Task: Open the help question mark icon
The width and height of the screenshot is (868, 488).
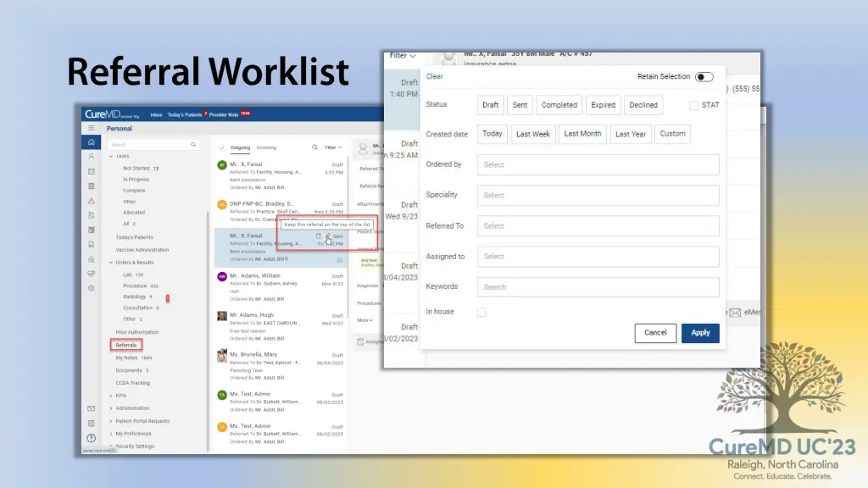Action: coord(92,438)
